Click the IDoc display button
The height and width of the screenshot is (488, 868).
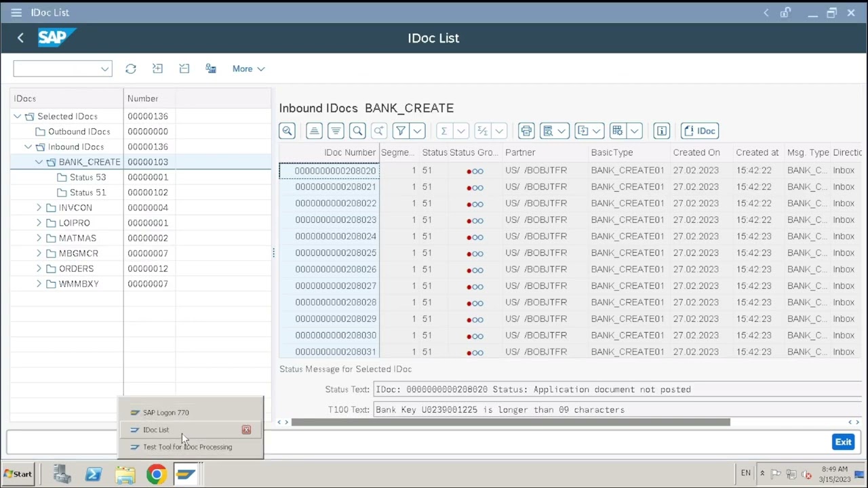tap(700, 131)
